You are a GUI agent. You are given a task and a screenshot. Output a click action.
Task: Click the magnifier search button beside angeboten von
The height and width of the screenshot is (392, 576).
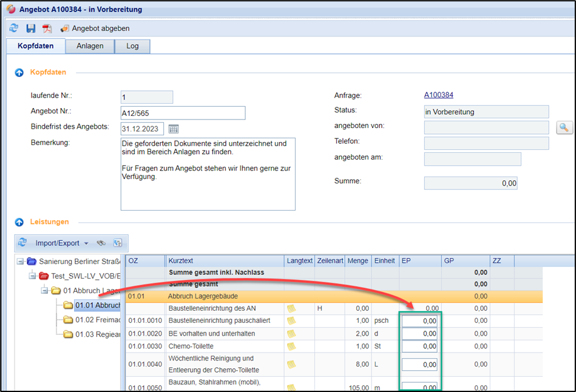click(564, 127)
